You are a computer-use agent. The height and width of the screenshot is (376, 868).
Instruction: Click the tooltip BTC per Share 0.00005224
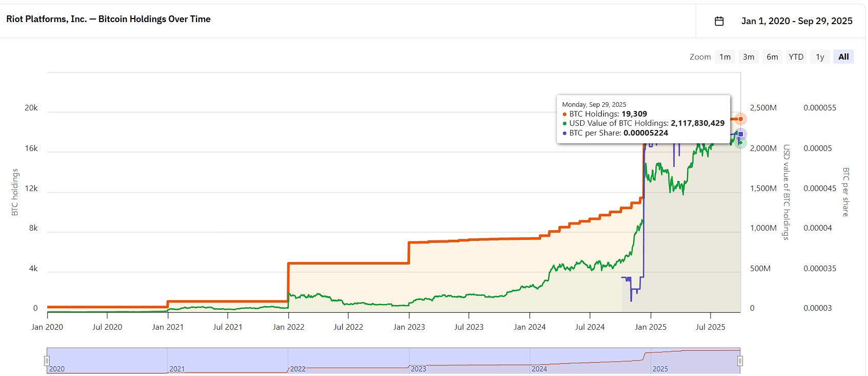click(646, 133)
